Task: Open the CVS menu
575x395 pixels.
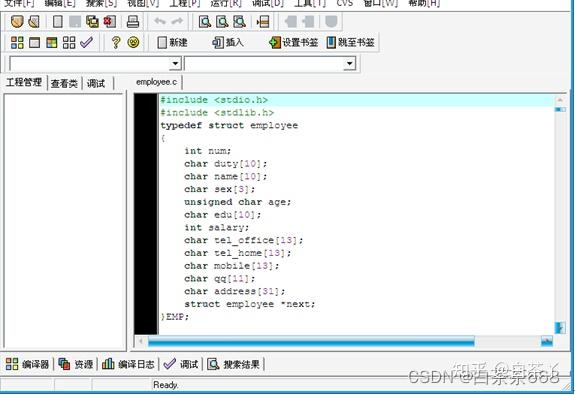Action: click(x=344, y=3)
